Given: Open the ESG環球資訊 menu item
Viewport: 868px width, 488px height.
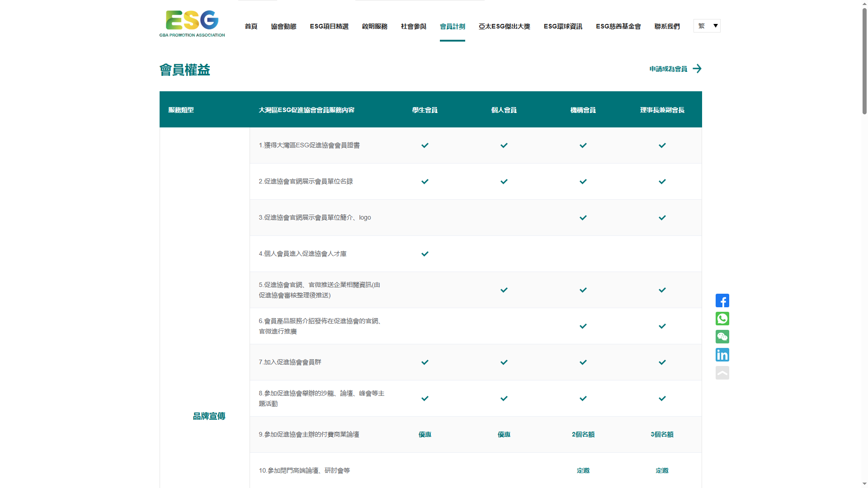Looking at the screenshot, I should click(563, 26).
